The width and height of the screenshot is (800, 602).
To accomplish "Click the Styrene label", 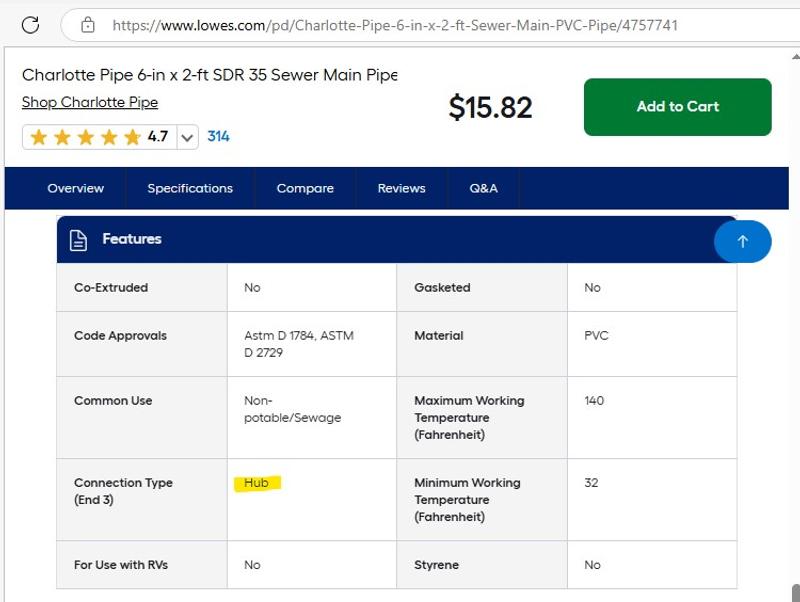I will click(x=436, y=565).
